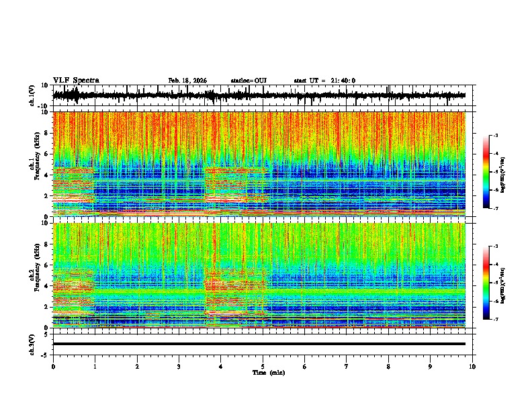Click the "Time (min)" axis label
This screenshot has width=532, height=411.
click(269, 373)
